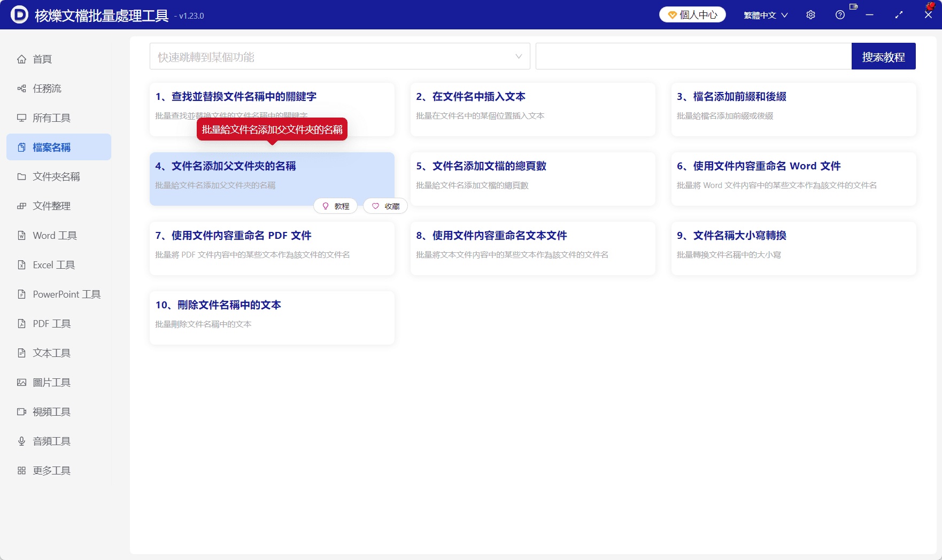The image size is (942, 560).
Task: Click the lightbulb 教程 button
Action: click(x=335, y=206)
